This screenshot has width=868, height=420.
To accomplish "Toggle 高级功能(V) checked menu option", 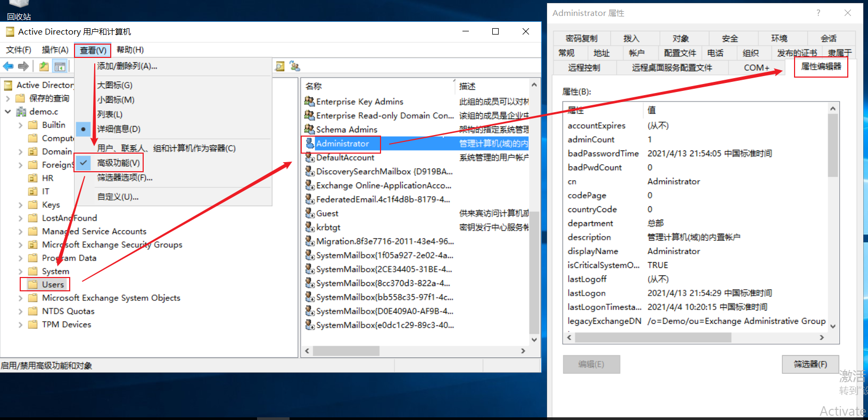I will (118, 163).
